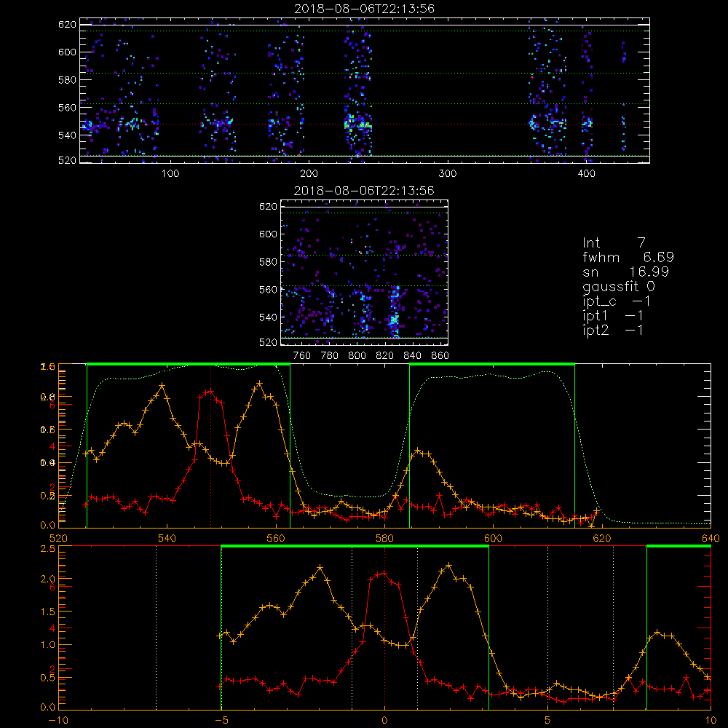This screenshot has height=728, width=728.
Task: Select the 'ipt1 -1' readout line
Action: [613, 316]
